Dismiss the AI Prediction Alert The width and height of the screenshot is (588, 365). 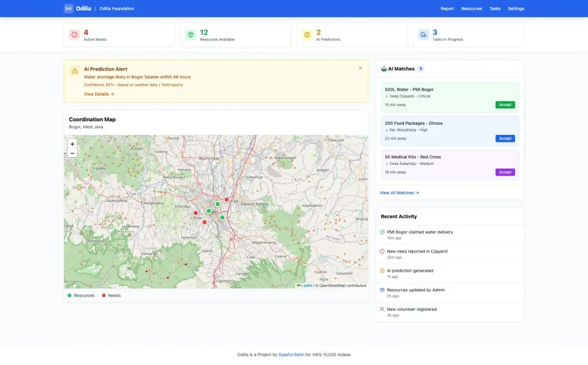tap(360, 67)
